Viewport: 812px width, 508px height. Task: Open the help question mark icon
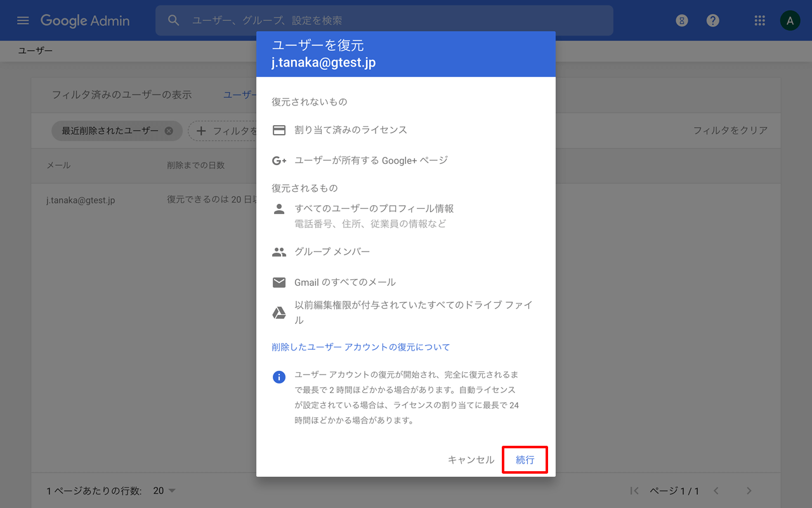(713, 20)
